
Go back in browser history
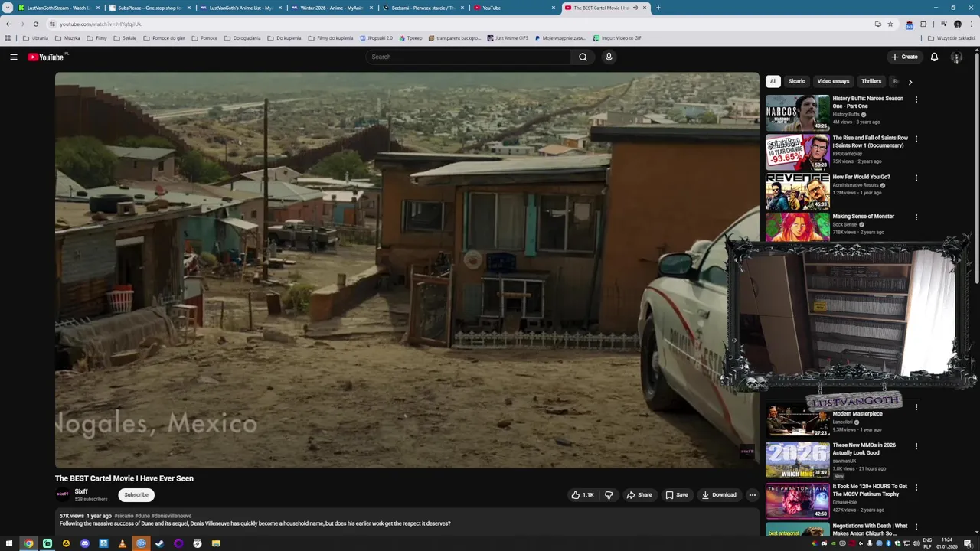tap(8, 24)
